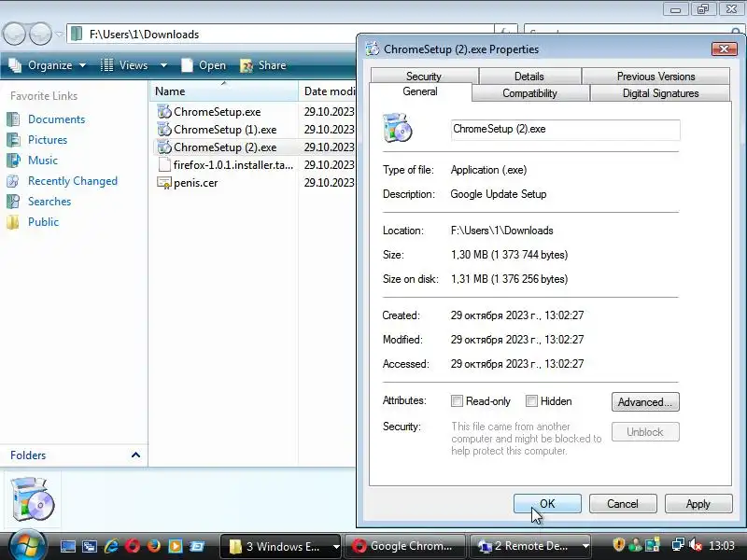Click the network connection tray icon
747x560 pixels.
click(x=678, y=545)
